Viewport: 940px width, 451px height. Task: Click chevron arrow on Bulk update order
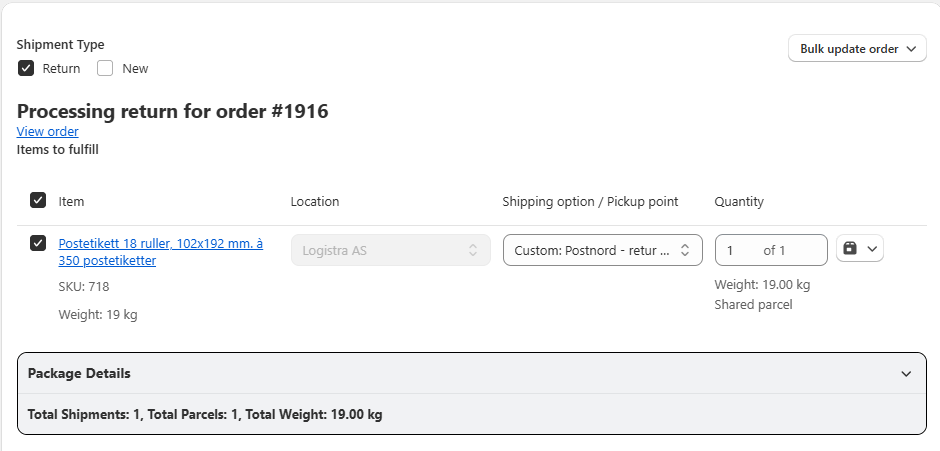911,49
